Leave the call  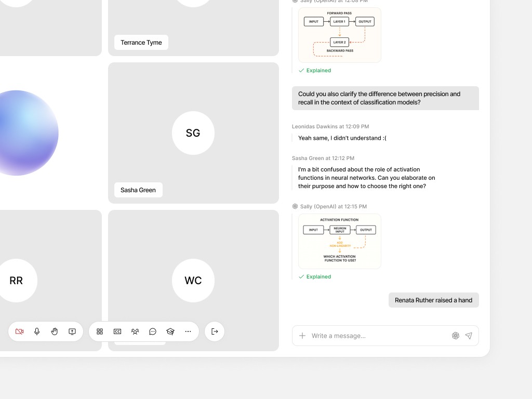tap(215, 331)
